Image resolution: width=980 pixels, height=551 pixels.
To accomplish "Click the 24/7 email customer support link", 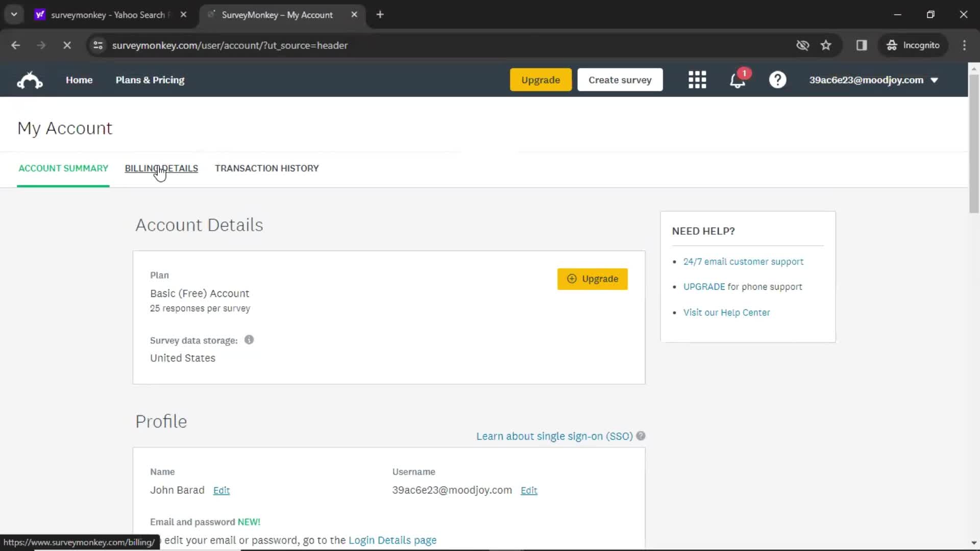I will (x=743, y=261).
